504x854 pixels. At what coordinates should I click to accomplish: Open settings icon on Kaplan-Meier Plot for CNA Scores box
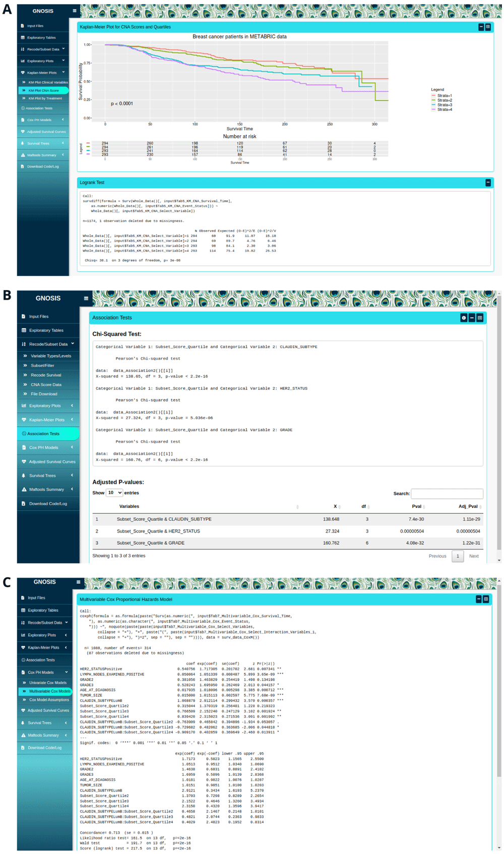(488, 27)
